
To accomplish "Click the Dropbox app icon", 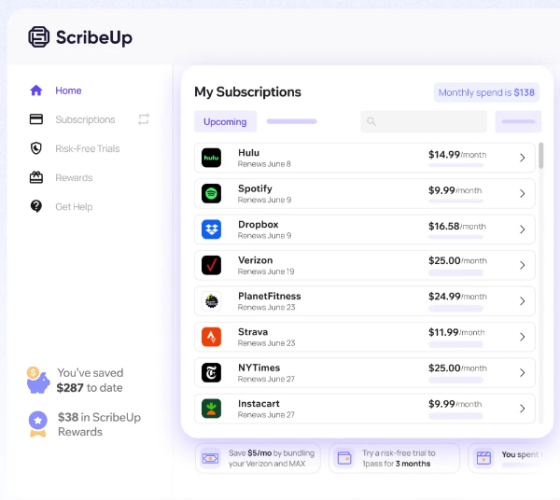I will (211, 229).
